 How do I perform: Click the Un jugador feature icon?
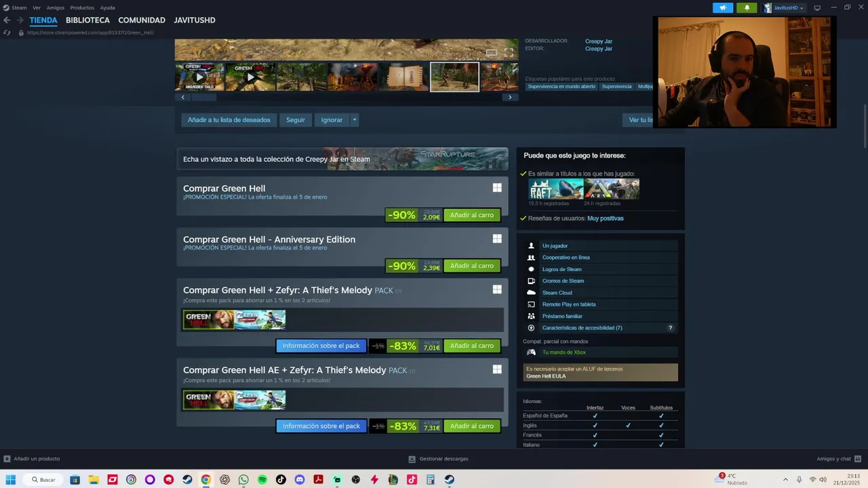[531, 245]
